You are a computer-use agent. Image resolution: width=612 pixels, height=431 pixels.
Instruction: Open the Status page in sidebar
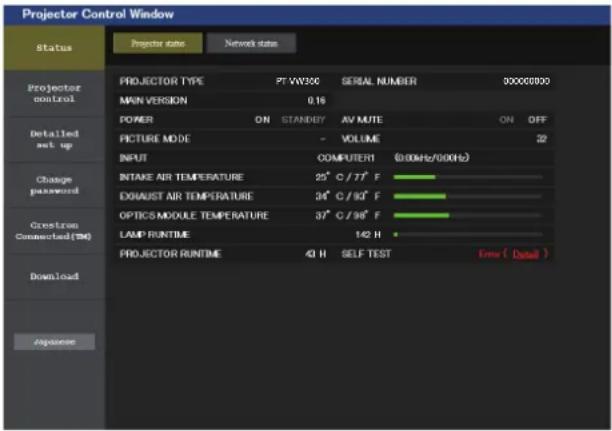click(54, 48)
